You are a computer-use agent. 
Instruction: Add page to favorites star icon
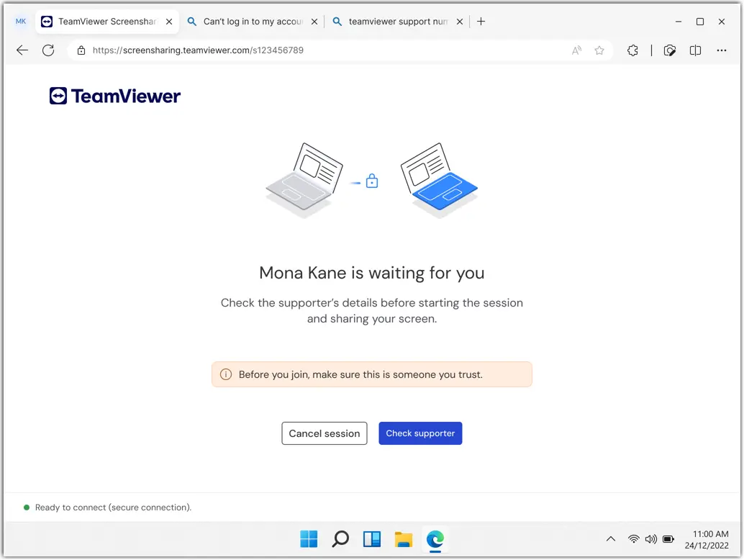click(599, 50)
